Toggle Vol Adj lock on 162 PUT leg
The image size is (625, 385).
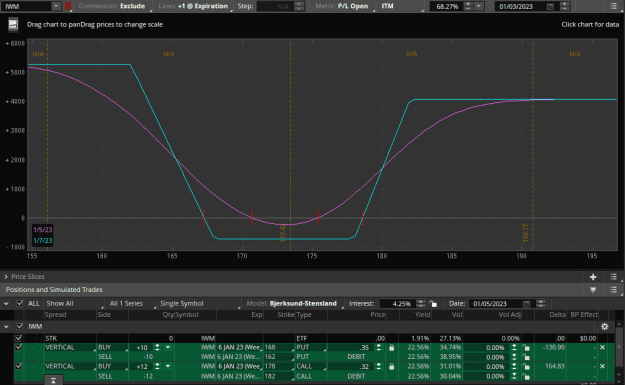[x=527, y=357]
